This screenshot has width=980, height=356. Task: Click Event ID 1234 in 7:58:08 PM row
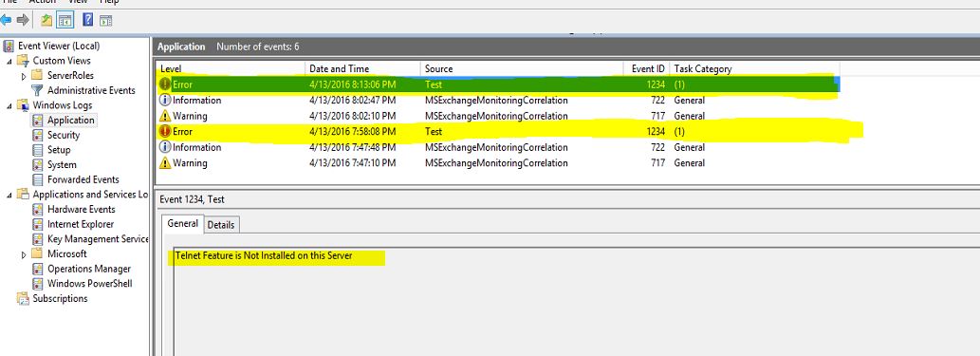point(656,131)
